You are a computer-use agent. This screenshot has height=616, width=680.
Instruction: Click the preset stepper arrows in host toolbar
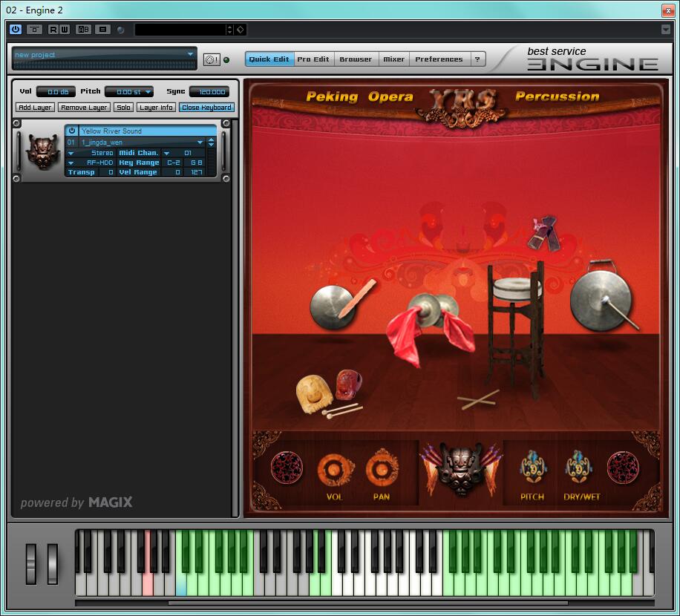230,30
